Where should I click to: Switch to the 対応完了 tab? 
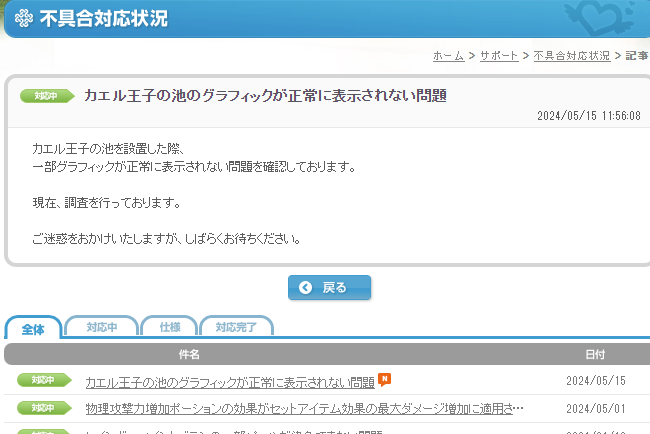click(236, 327)
